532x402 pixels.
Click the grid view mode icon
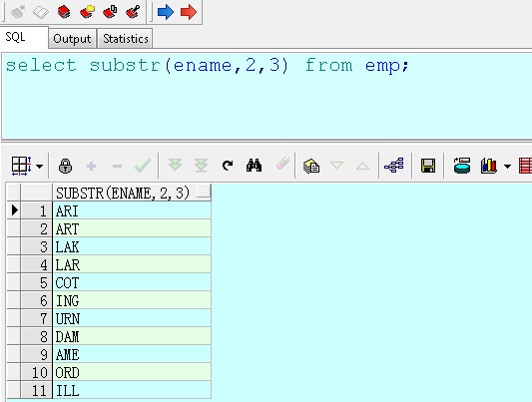pos(21,166)
